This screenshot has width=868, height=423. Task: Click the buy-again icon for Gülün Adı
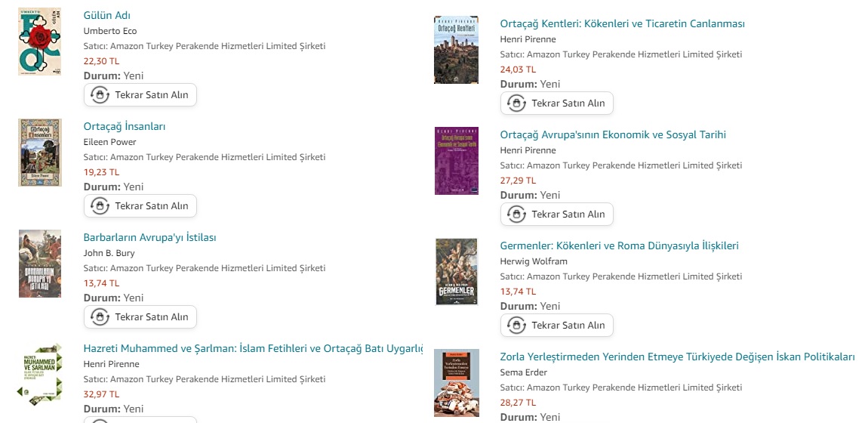pos(100,94)
